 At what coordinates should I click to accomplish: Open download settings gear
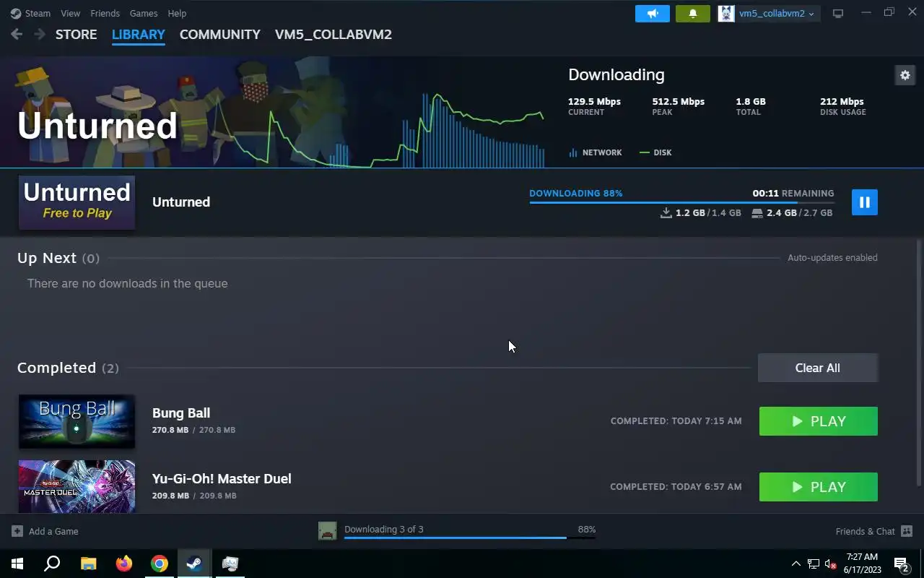[905, 75]
